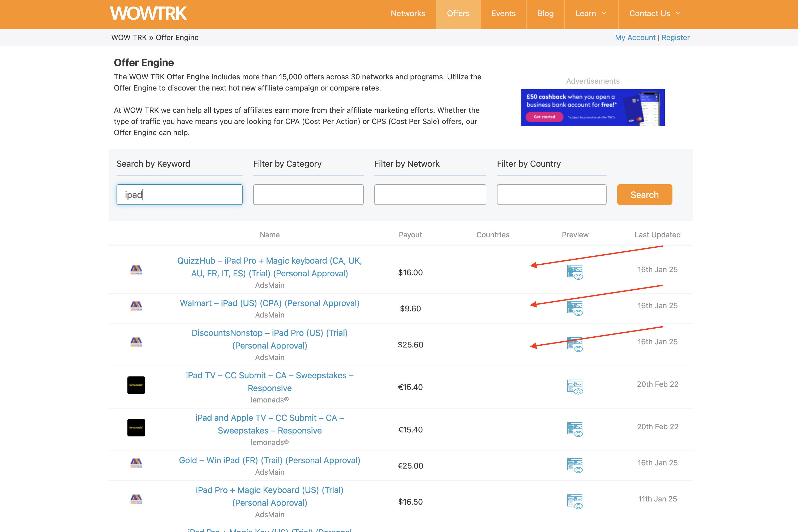Click the Register link

coord(676,38)
